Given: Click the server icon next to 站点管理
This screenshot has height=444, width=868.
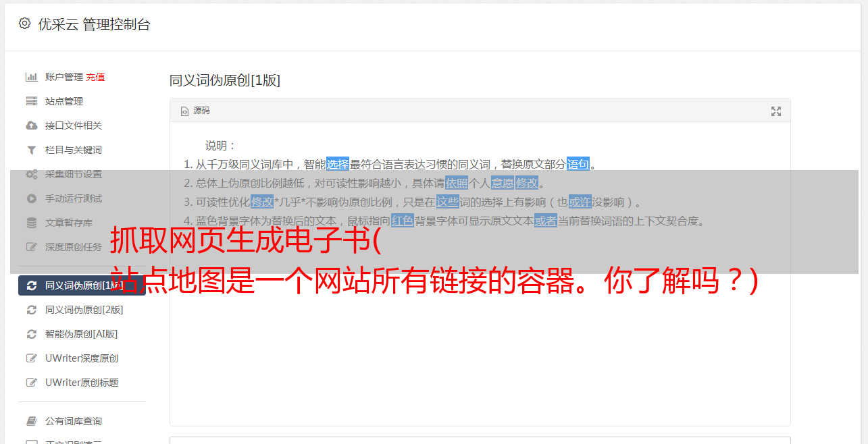Looking at the screenshot, I should (x=31, y=101).
